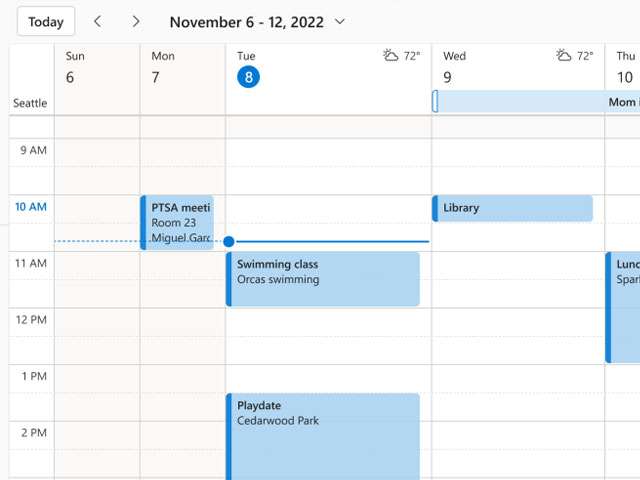640x480 pixels.
Task: Select the all-day Mom event banner
Action: [536, 101]
